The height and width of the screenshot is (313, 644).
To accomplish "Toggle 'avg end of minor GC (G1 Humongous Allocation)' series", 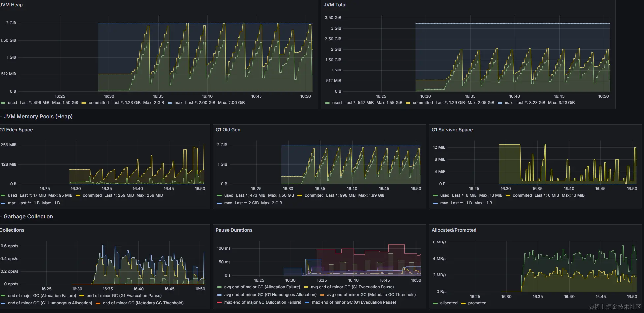I will [270, 295].
